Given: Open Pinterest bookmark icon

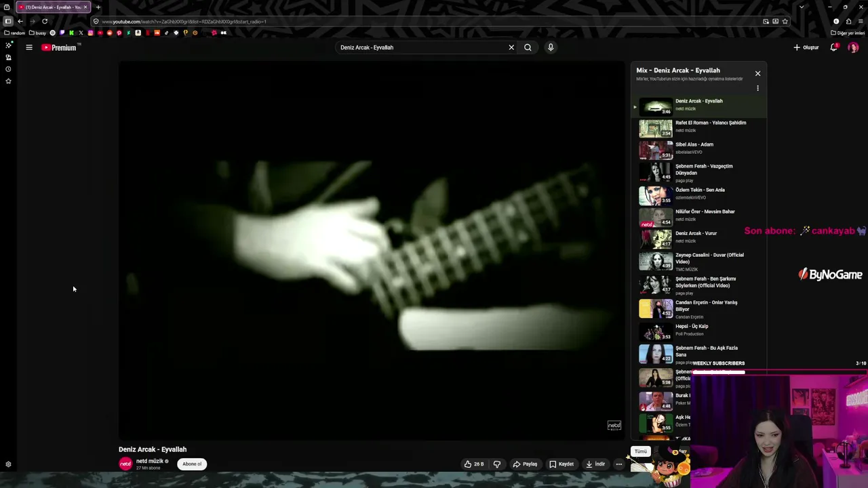Looking at the screenshot, I should click(119, 33).
